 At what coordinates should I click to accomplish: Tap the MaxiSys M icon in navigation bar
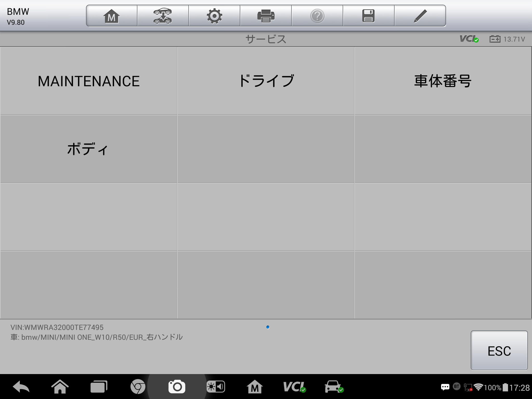tap(255, 387)
